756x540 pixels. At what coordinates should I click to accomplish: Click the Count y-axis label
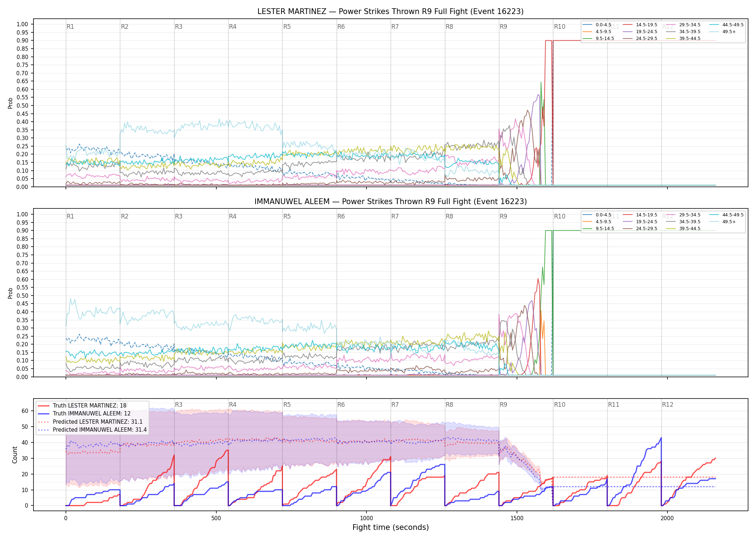click(15, 455)
